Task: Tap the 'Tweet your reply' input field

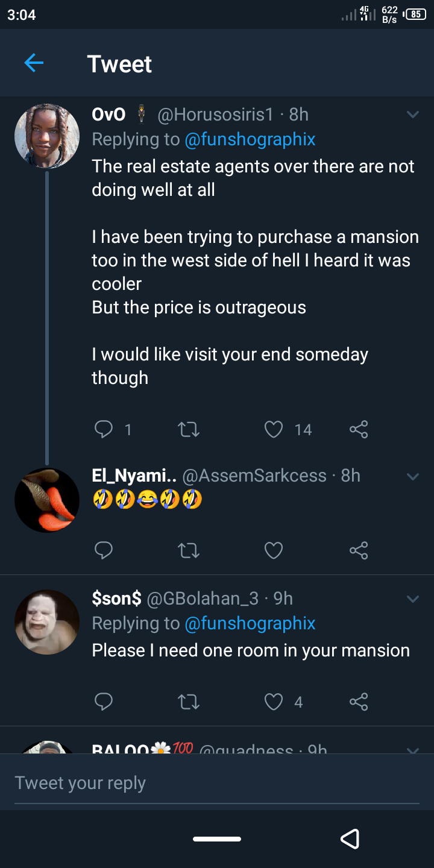Action: pos(217,783)
